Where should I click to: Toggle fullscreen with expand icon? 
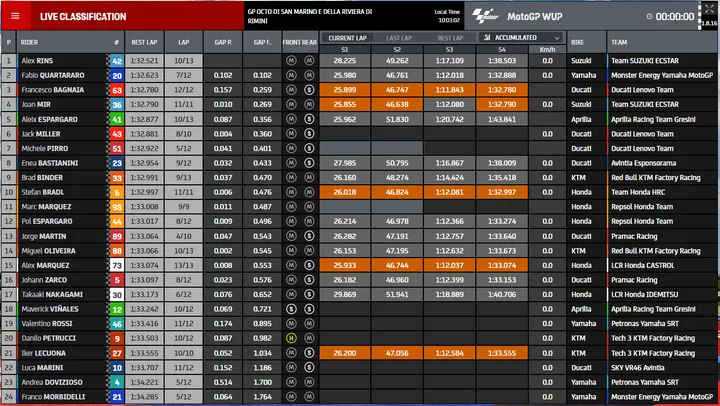[x=709, y=9]
